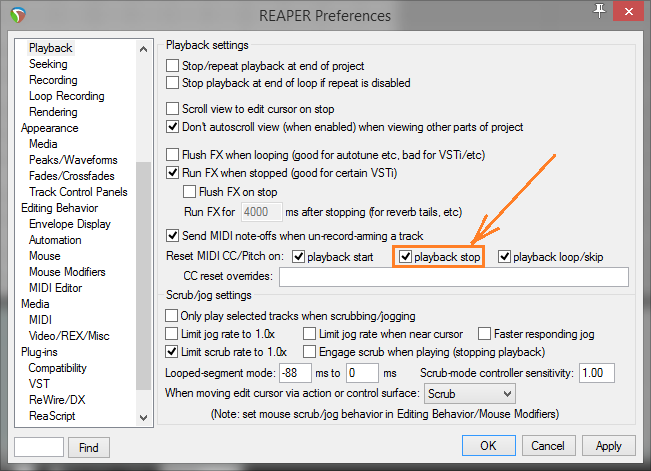
Task: Open VST plug-in settings page
Action: click(x=39, y=384)
